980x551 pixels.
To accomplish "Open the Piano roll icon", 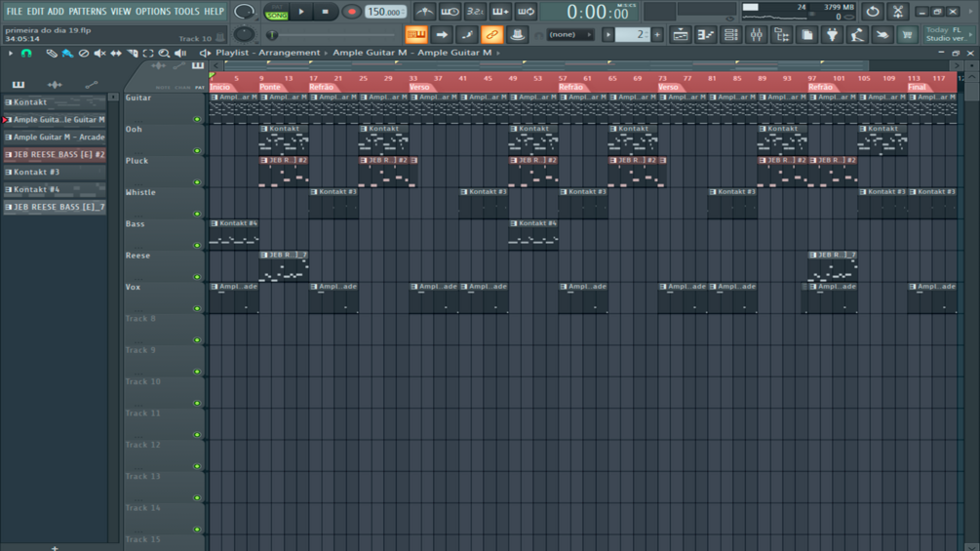I will coord(706,35).
